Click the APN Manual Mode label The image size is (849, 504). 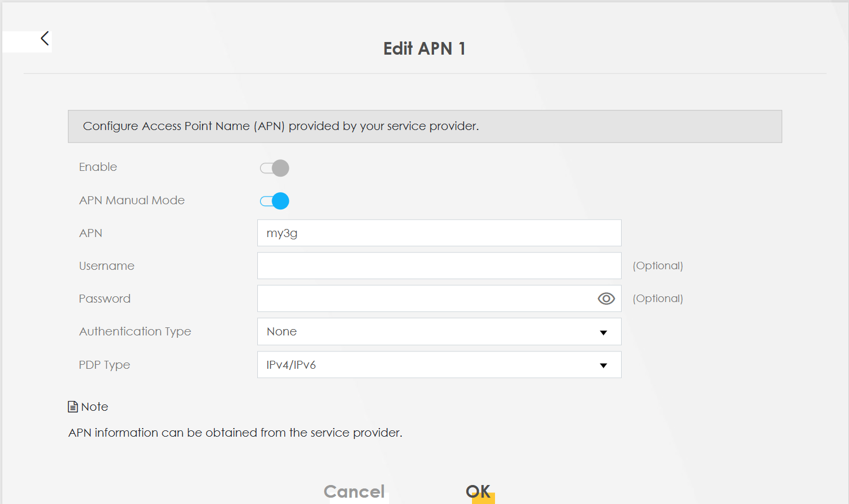click(x=132, y=200)
